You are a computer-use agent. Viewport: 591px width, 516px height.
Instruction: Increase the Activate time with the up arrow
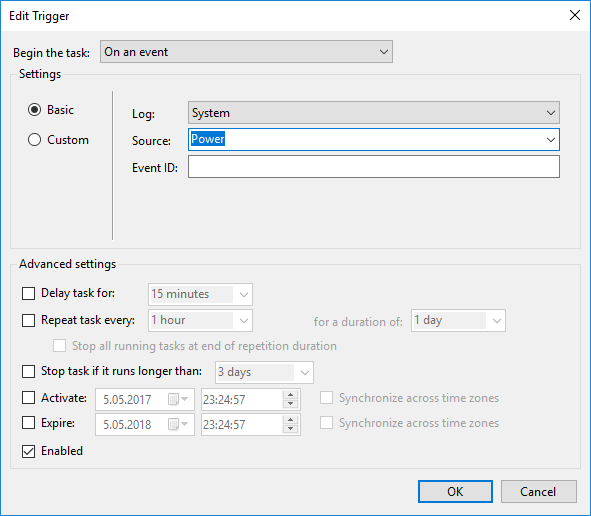pos(290,395)
